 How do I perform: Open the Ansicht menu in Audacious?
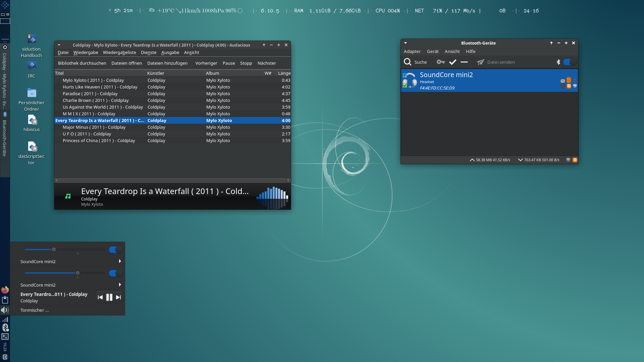tap(192, 52)
